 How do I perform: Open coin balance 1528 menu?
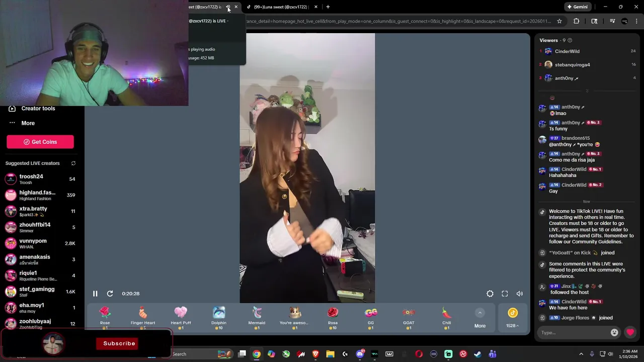513,319
